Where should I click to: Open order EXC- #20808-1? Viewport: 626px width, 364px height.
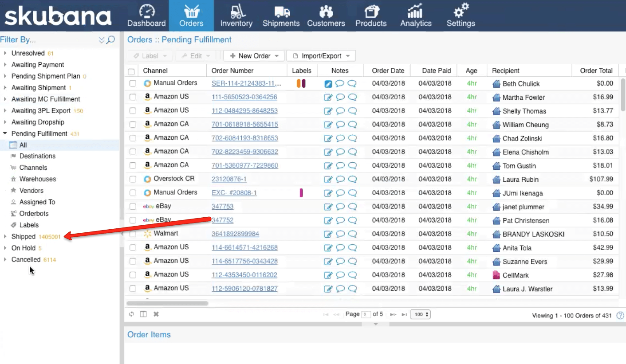(x=234, y=193)
